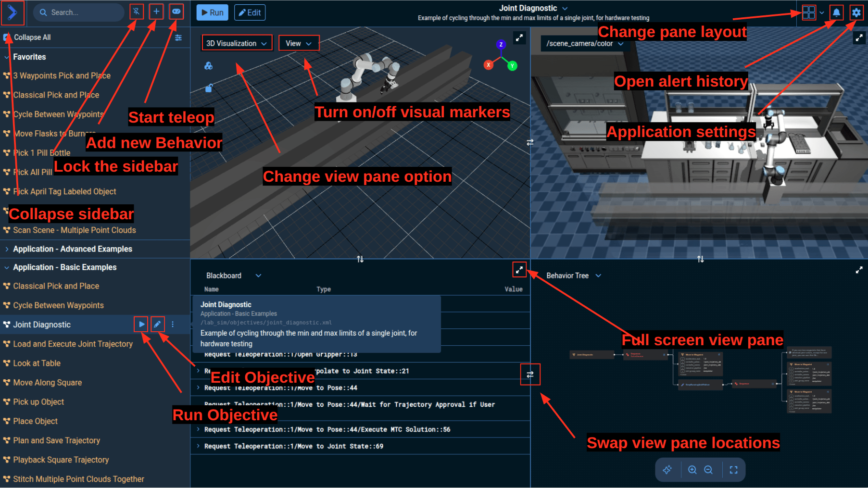Select the Pick up Object objective
This screenshot has width=868, height=488.
[38, 401]
